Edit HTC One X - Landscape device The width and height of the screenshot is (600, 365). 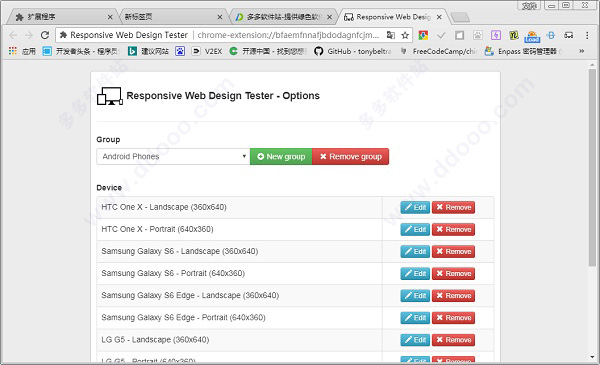[415, 207]
